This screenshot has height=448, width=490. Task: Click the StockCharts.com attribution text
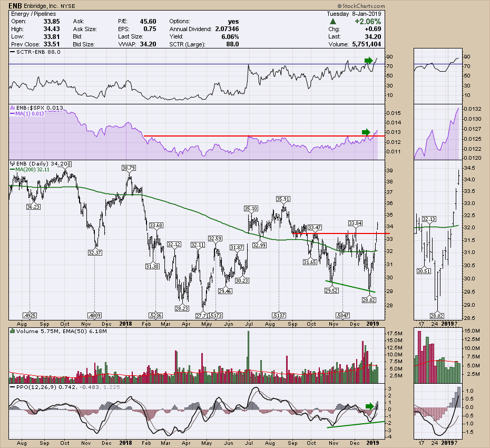click(360, 6)
